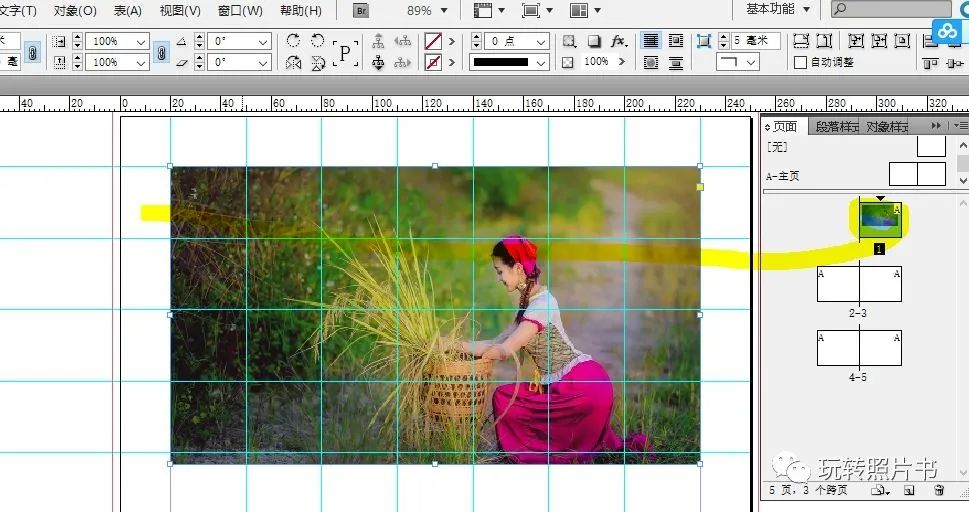Apply drop shadow effect icon

click(x=594, y=41)
